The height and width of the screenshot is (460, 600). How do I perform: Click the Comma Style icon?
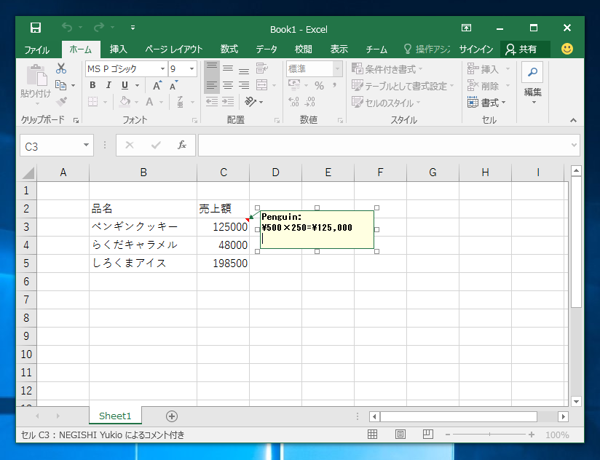pyautogui.click(x=335, y=85)
